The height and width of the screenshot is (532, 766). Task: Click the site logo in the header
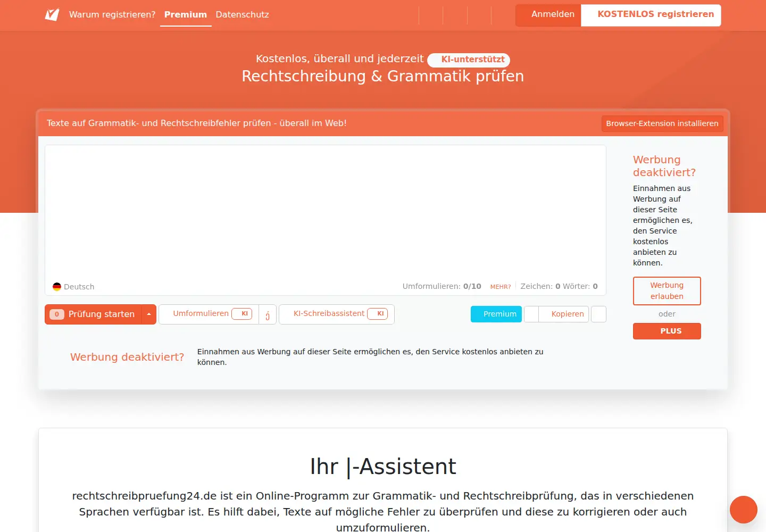52,14
